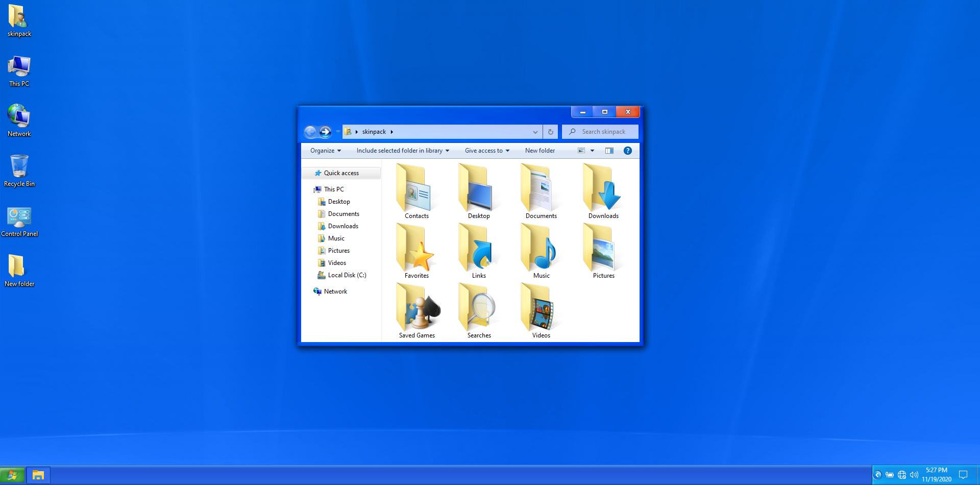The height and width of the screenshot is (485, 980).
Task: Open the Organize dropdown menu
Action: (325, 151)
